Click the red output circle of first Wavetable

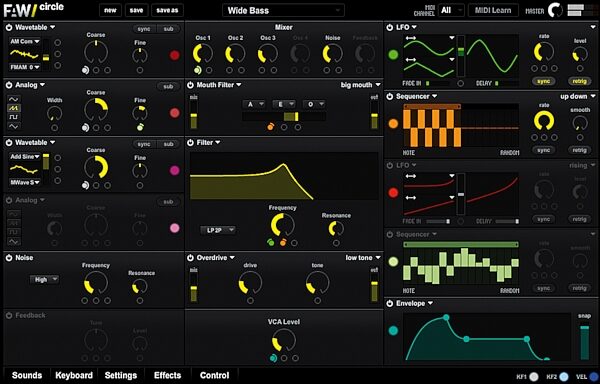click(174, 55)
